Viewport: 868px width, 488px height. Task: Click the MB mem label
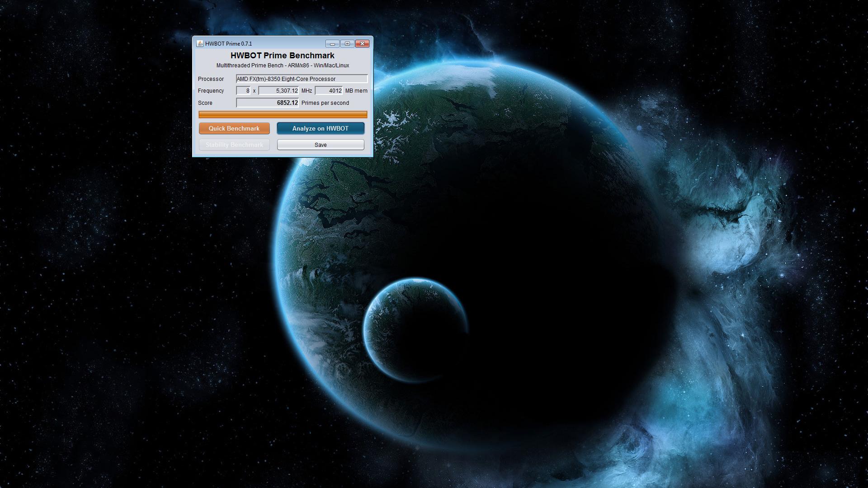356,91
